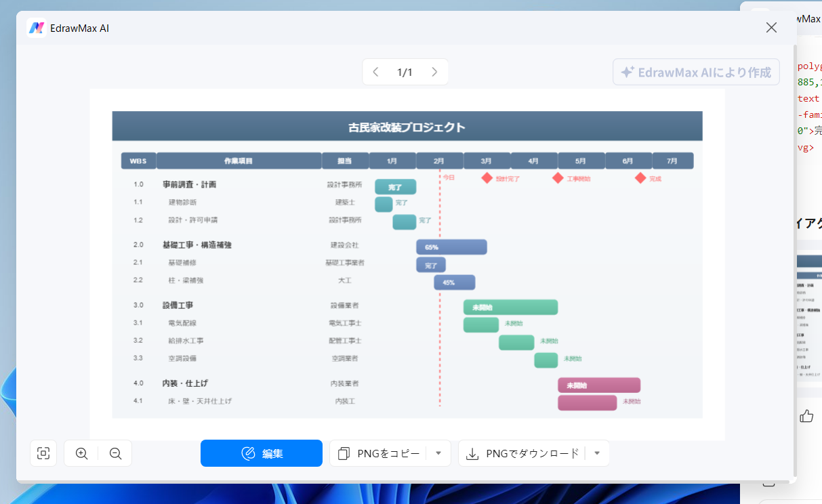Select the fit-to-screen icon

coord(43,453)
